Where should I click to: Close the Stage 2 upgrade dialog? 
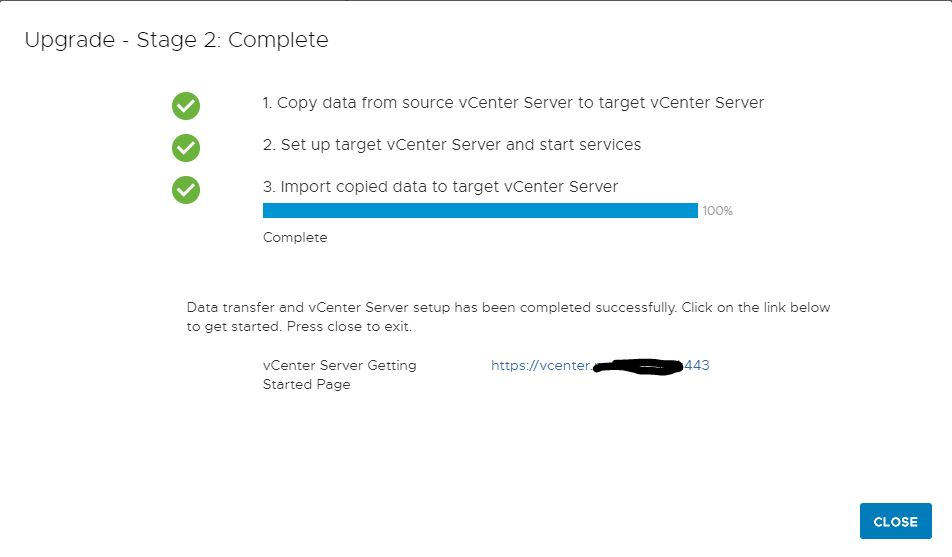896,521
